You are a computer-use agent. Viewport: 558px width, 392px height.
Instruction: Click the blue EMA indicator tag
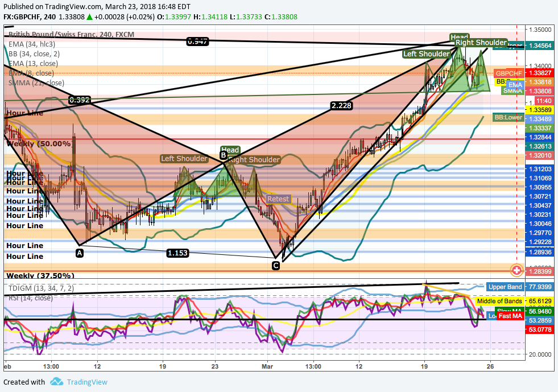pyautogui.click(x=515, y=85)
